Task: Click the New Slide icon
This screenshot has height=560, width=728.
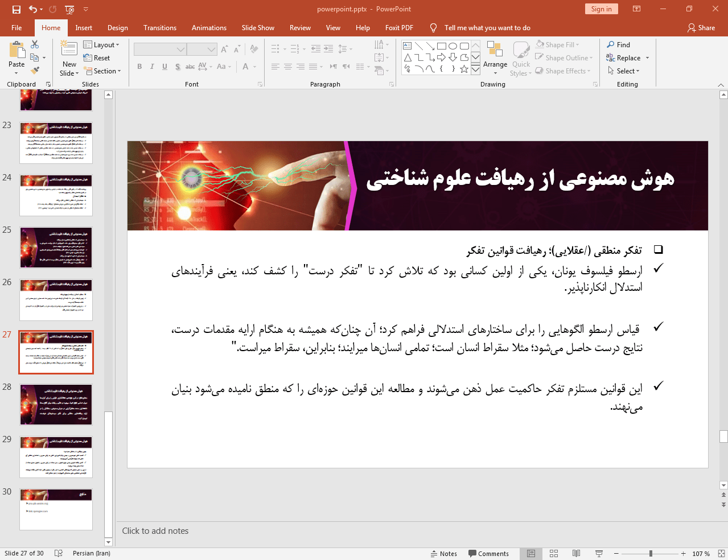Action: tap(69, 49)
